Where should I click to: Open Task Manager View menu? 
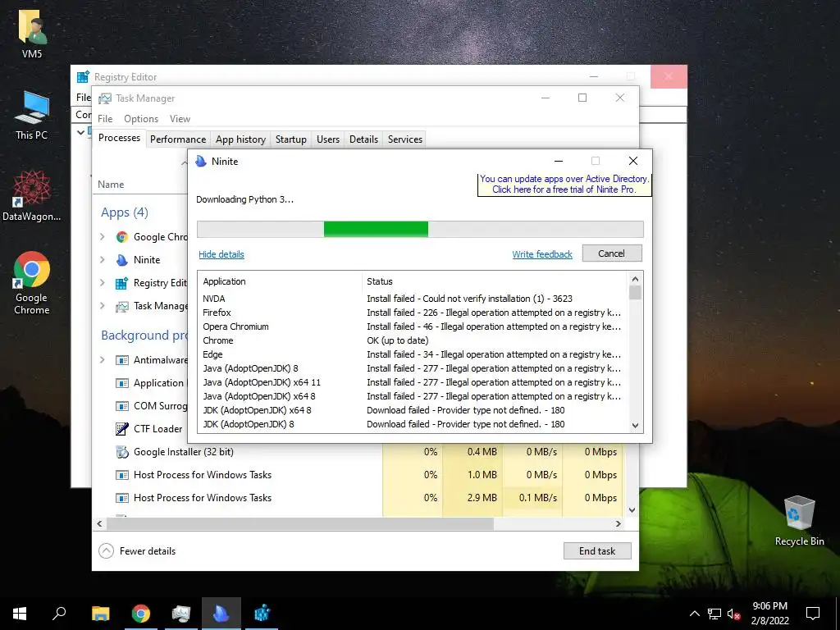tap(180, 119)
